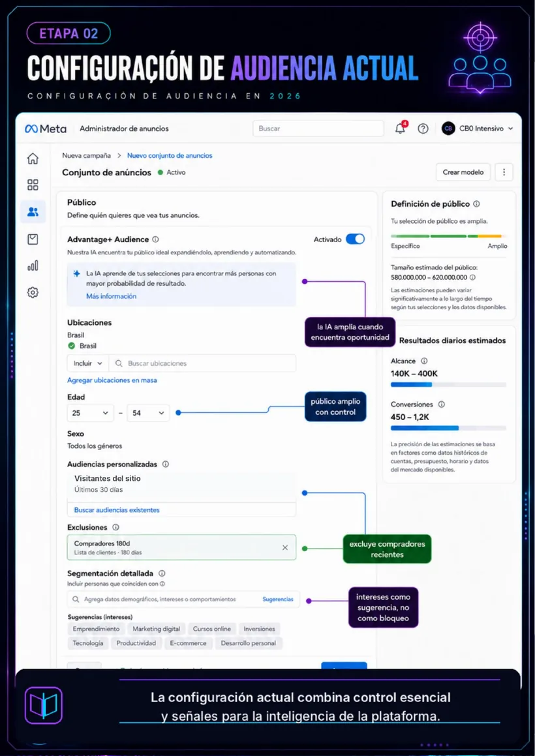Click Agregar ubicaciones en masa link
This screenshot has height=756, width=535.
click(x=112, y=380)
